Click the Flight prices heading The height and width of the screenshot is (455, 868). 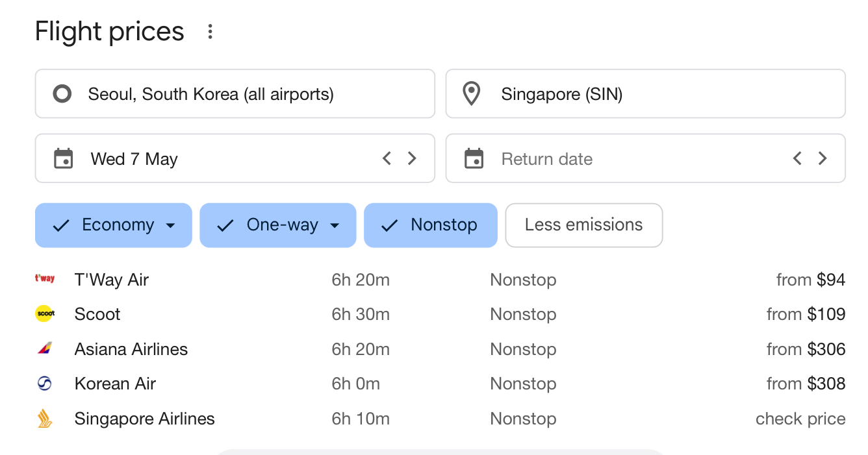pos(110,31)
